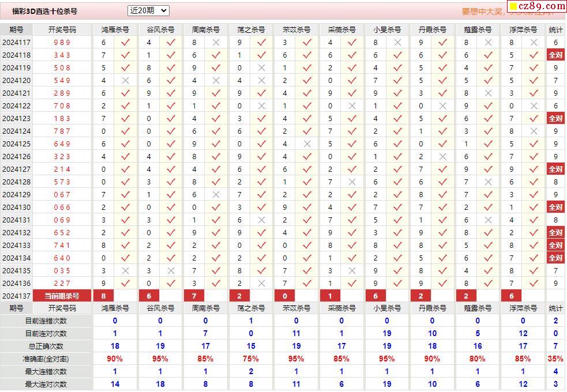Click the X mark for 鸿雁杀号 in row 2024135

pyautogui.click(x=126, y=270)
